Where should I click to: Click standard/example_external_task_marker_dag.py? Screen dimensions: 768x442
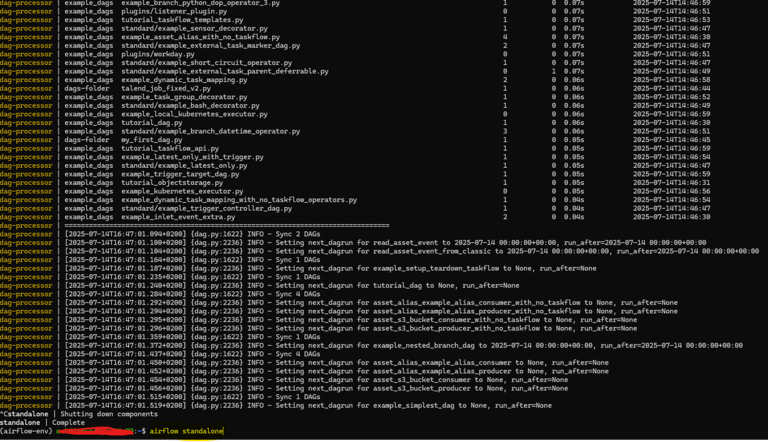[x=211, y=46]
